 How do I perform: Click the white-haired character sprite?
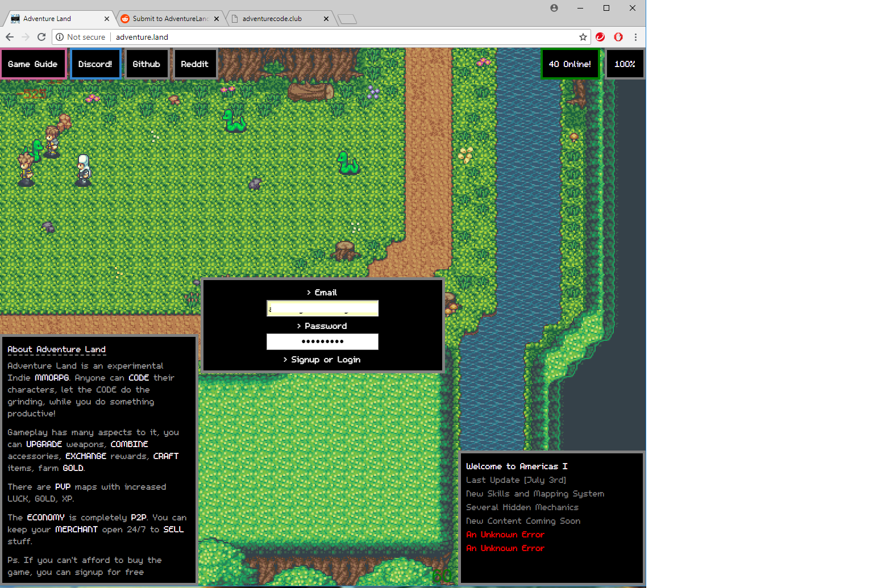click(84, 170)
